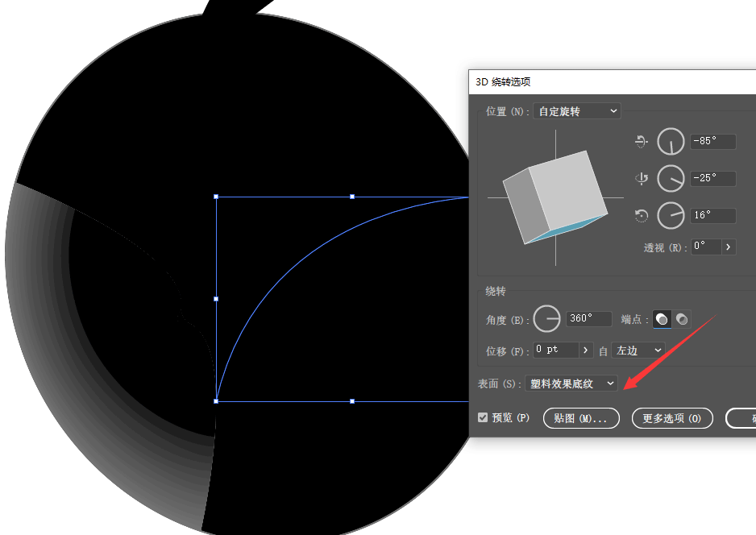Image resolution: width=756 pixels, height=535 pixels.
Task: Click the left-middle selection handle on canvas
Action: click(x=216, y=299)
